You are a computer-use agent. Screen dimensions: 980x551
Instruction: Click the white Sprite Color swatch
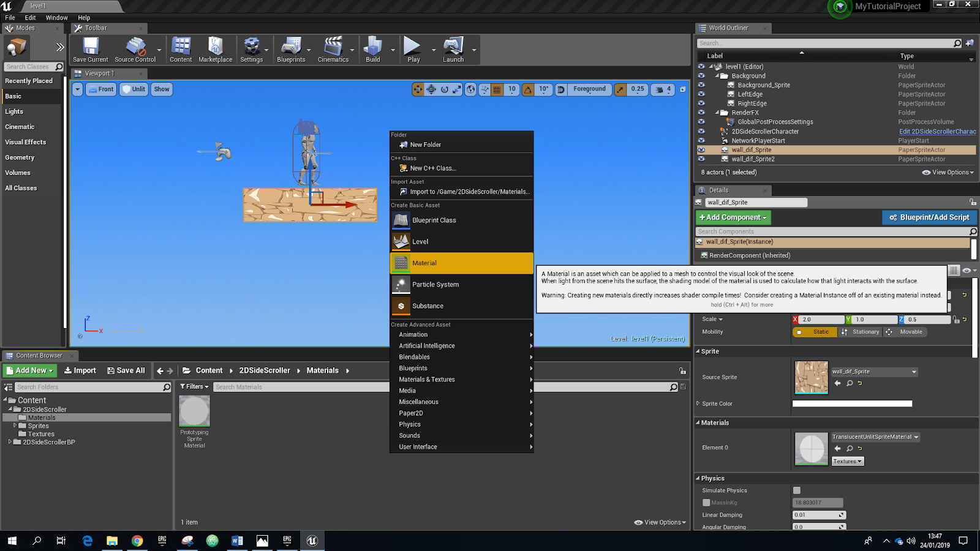coord(851,403)
